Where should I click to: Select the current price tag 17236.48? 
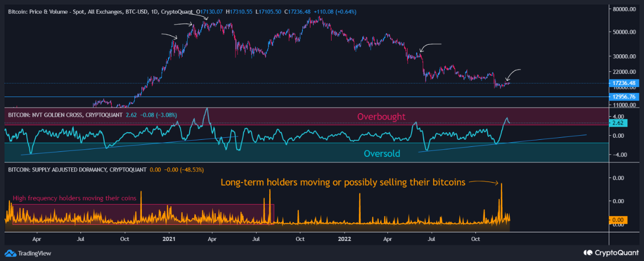(x=624, y=83)
